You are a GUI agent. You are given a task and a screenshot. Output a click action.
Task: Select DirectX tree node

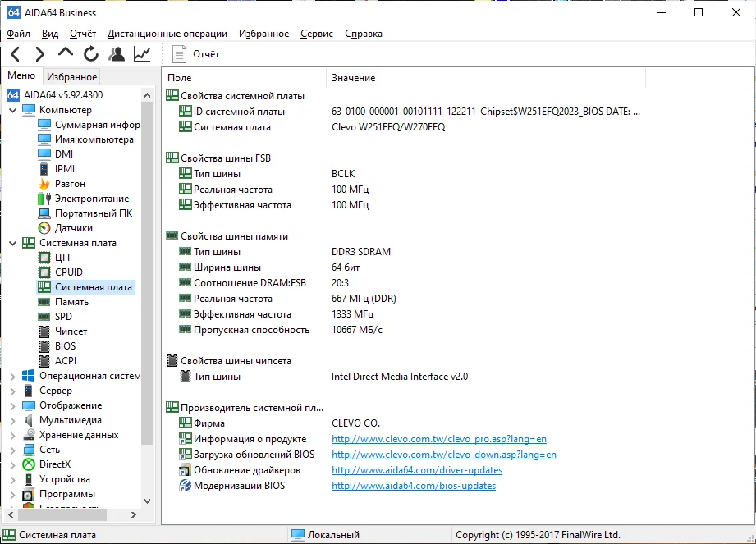[47, 464]
